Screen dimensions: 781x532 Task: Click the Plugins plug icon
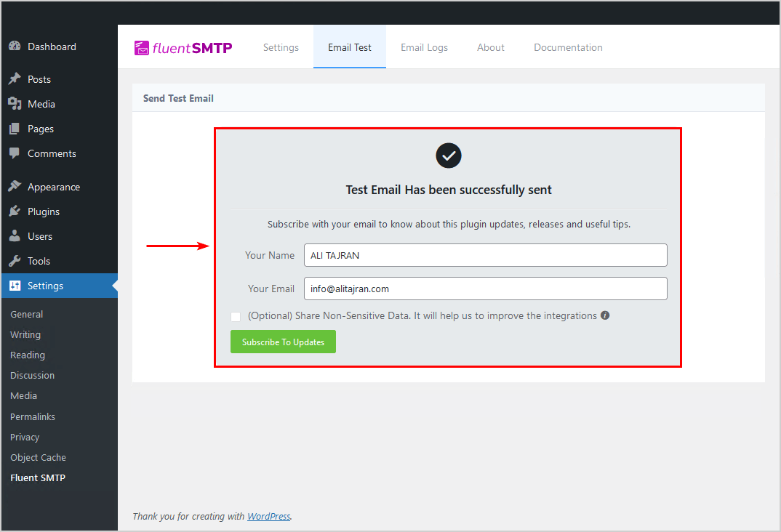(15, 211)
